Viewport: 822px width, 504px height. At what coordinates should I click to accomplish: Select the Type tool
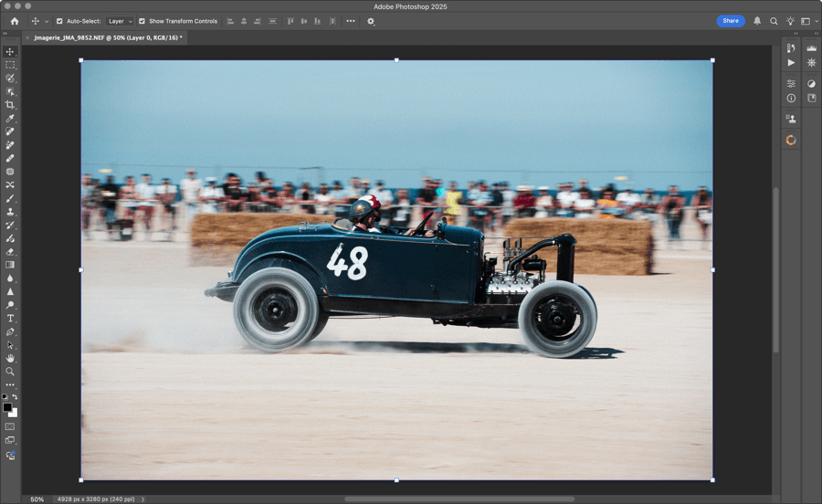point(10,319)
